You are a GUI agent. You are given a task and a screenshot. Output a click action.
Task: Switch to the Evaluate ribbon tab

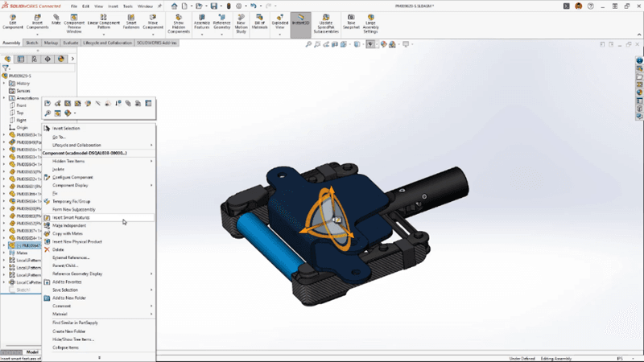[x=71, y=43]
